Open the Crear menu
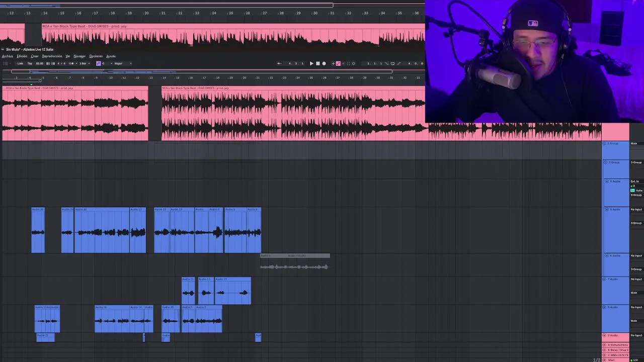The image size is (644, 362). click(x=35, y=56)
